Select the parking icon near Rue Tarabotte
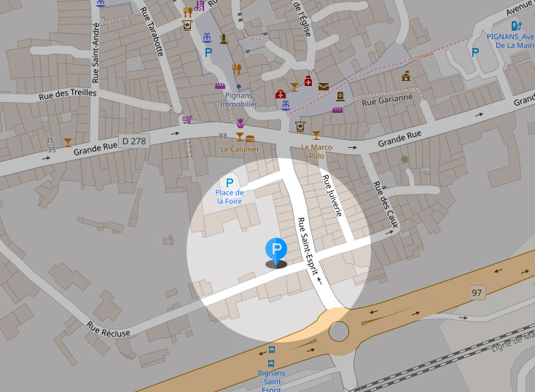 coord(208,52)
